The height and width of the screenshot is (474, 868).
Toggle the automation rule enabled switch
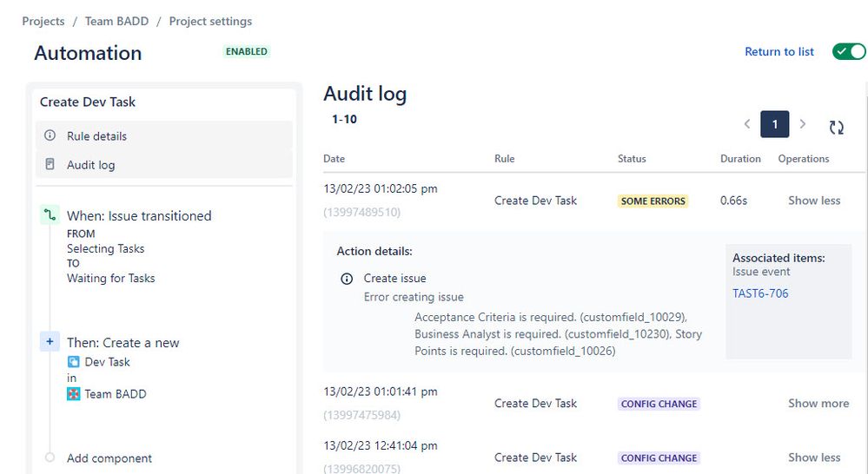coord(849,51)
